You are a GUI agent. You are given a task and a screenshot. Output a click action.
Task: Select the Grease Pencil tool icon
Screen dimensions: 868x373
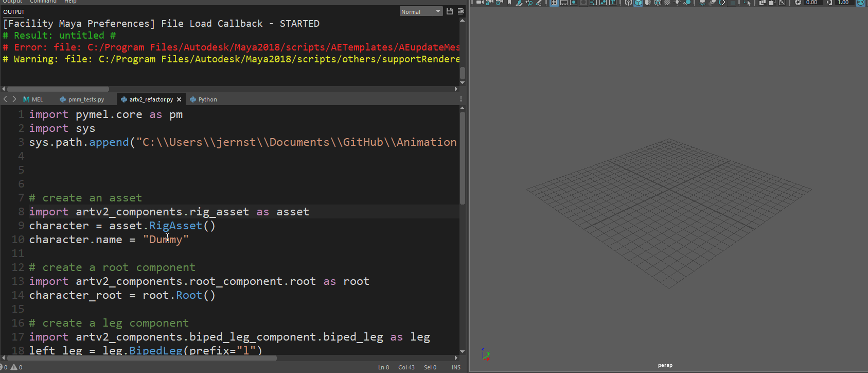point(539,3)
